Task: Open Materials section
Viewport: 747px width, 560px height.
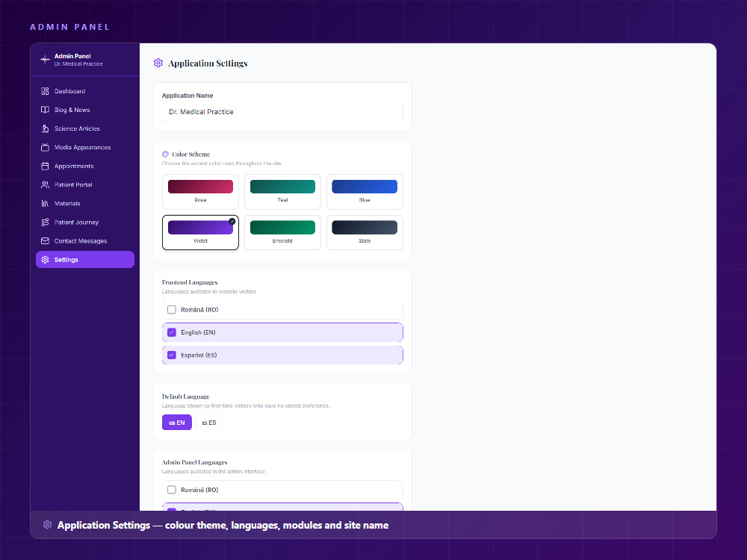Action: point(85,203)
